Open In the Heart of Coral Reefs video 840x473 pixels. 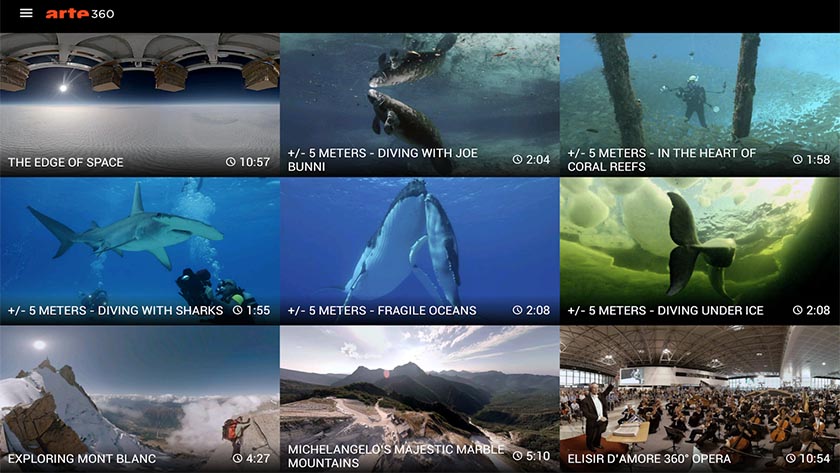pyautogui.click(x=700, y=104)
